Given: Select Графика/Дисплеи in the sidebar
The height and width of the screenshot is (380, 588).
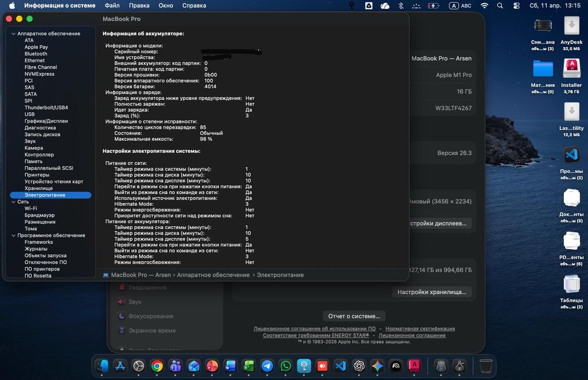Looking at the screenshot, I should pyautogui.click(x=46, y=121).
